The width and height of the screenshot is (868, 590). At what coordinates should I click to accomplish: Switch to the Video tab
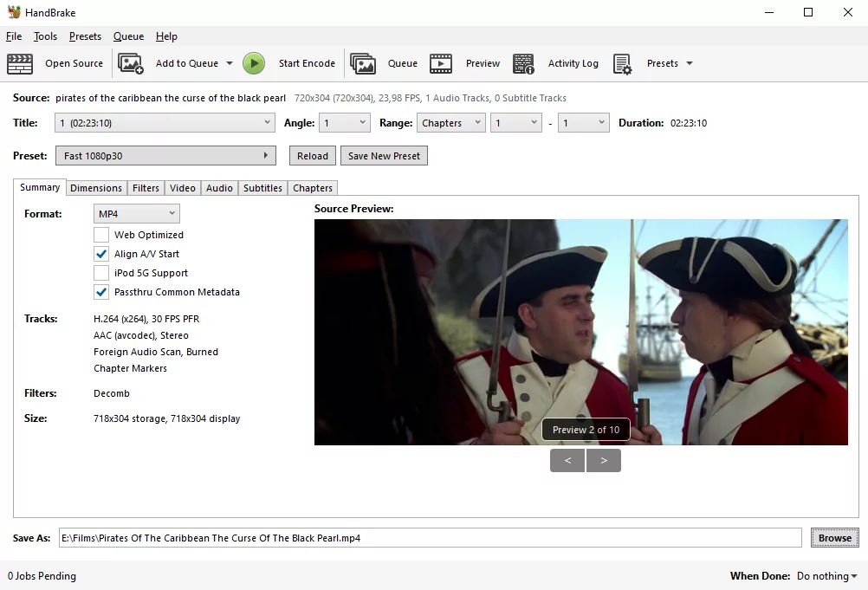click(183, 188)
